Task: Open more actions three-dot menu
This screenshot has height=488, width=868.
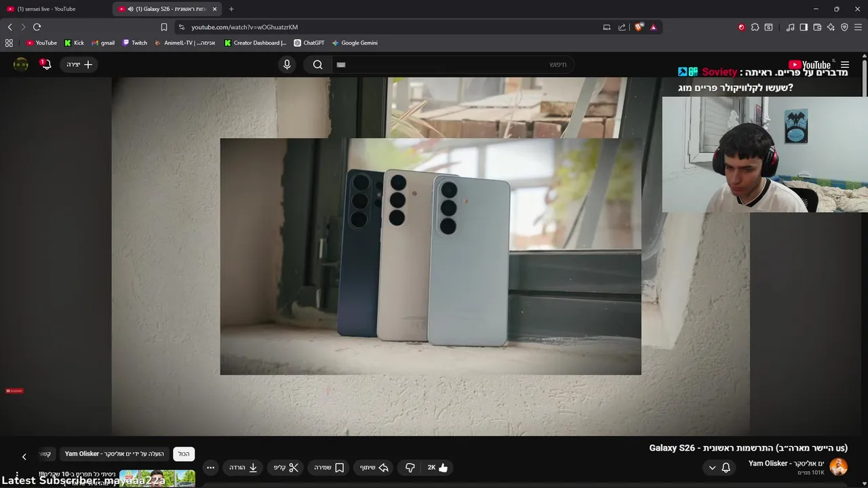Action: click(x=210, y=468)
